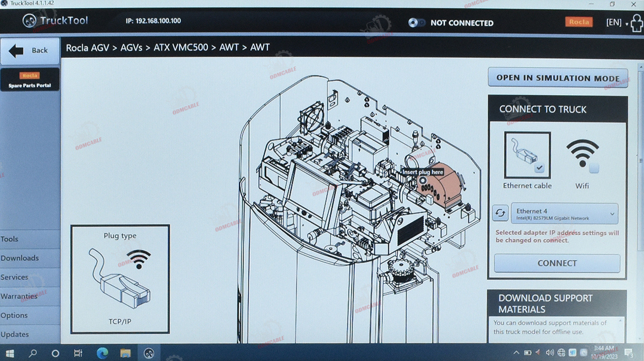Click the CONNECT button
Screen dimensions: 644x361
[557, 263]
